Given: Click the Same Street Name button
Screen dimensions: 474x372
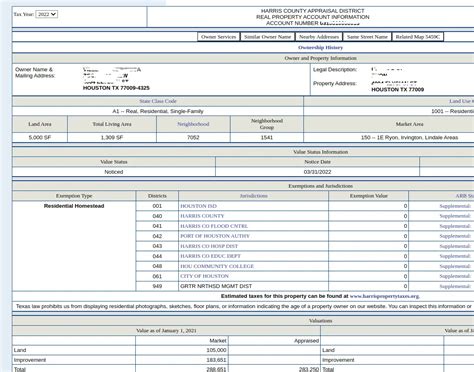Looking at the screenshot, I should (367, 37).
